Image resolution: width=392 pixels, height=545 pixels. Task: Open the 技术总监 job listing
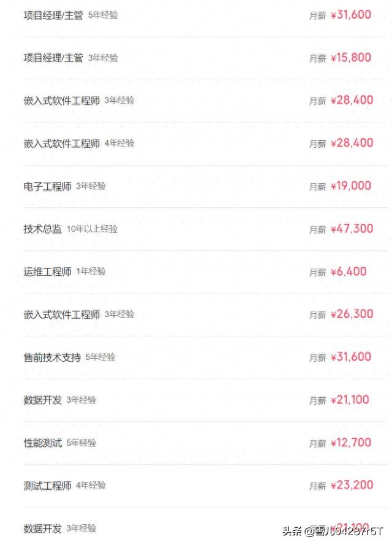(x=43, y=229)
